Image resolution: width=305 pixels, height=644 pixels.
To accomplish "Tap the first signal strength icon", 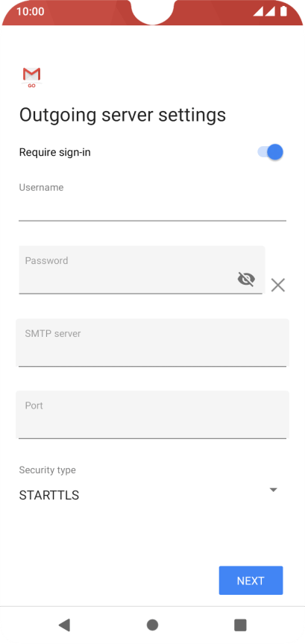I will click(x=258, y=11).
